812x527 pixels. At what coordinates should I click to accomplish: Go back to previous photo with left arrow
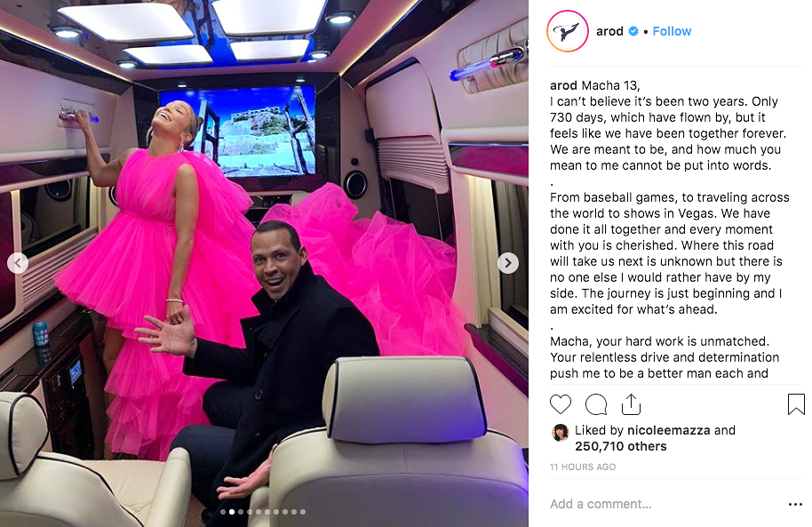(18, 263)
